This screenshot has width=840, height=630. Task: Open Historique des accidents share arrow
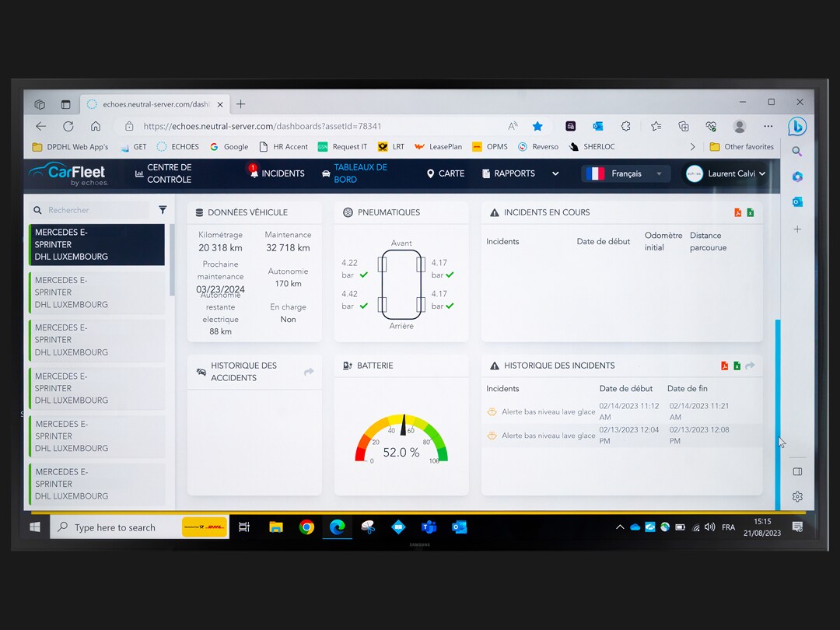[x=309, y=373]
